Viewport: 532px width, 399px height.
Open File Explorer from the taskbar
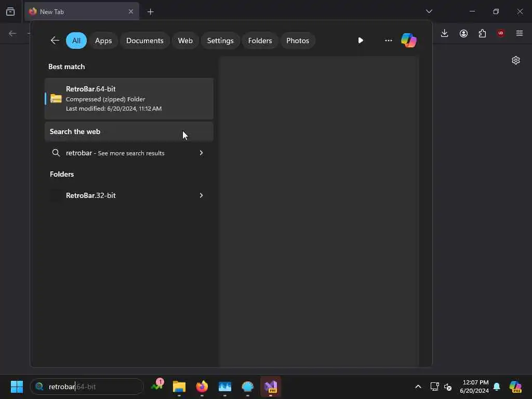(x=179, y=387)
